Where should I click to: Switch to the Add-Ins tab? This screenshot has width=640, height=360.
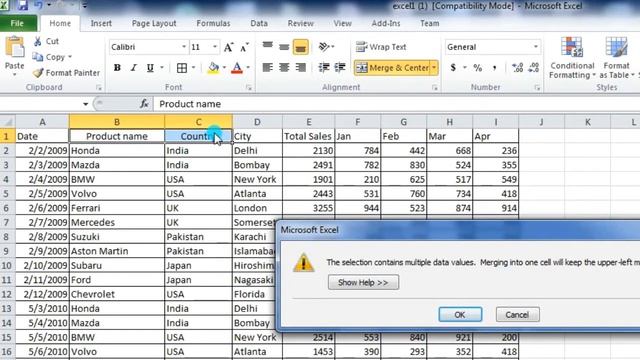click(x=386, y=23)
